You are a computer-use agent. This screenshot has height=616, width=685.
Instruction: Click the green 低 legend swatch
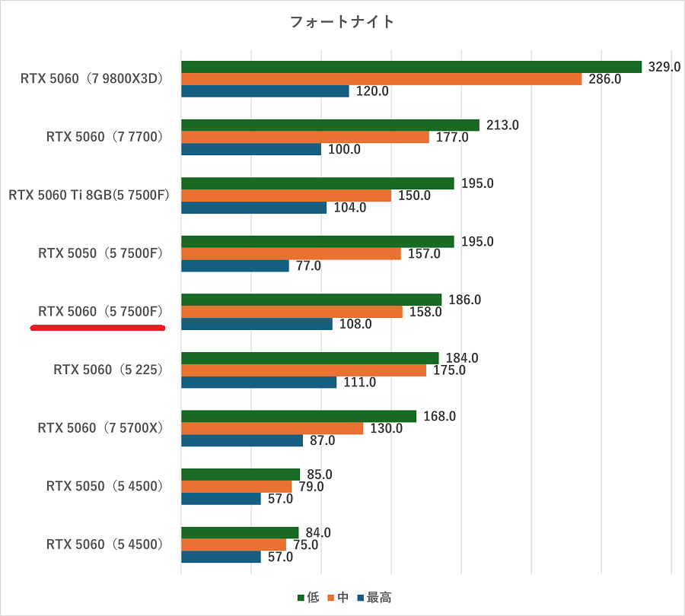click(x=301, y=598)
